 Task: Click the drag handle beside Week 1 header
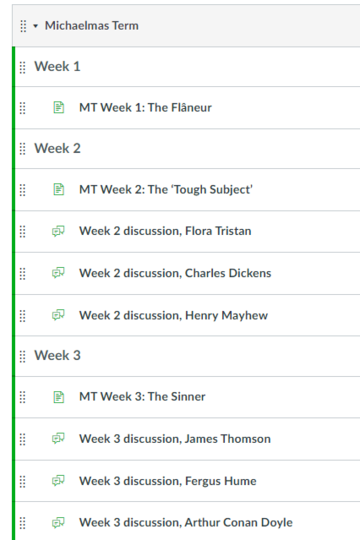pos(22,68)
